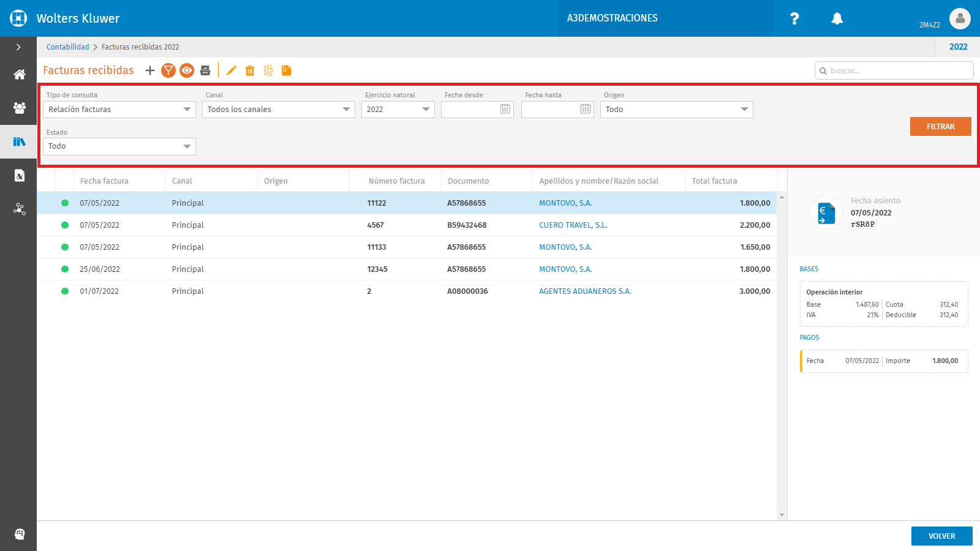
Task: Open CUERO TRAVEL, S.L. supplier link
Action: pos(573,225)
